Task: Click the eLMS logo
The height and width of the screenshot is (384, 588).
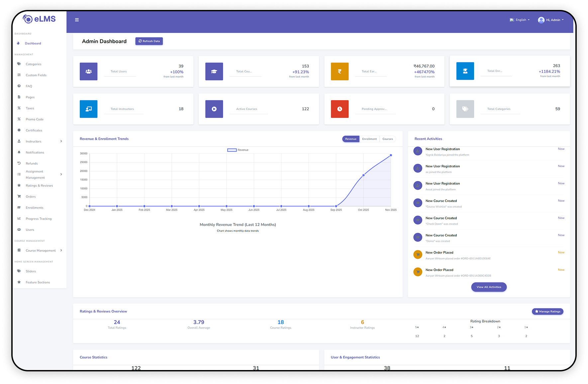Action: pyautogui.click(x=39, y=19)
